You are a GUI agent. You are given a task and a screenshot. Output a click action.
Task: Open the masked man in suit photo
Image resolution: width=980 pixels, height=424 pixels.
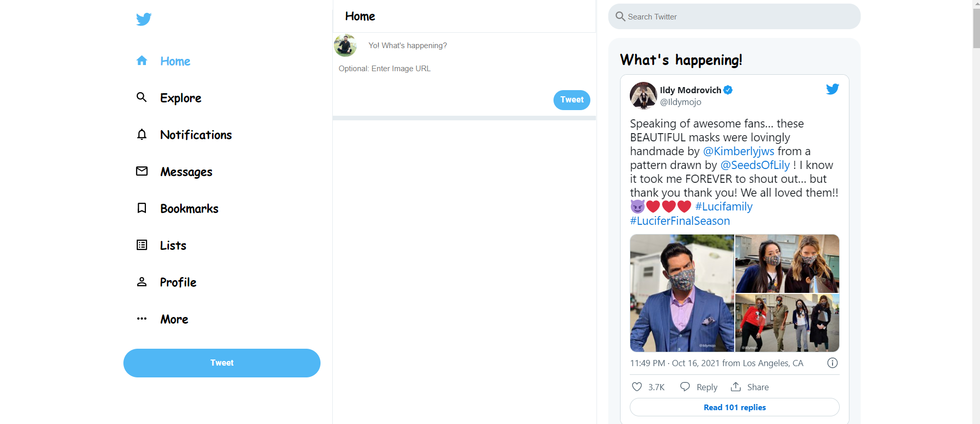pyautogui.click(x=682, y=293)
